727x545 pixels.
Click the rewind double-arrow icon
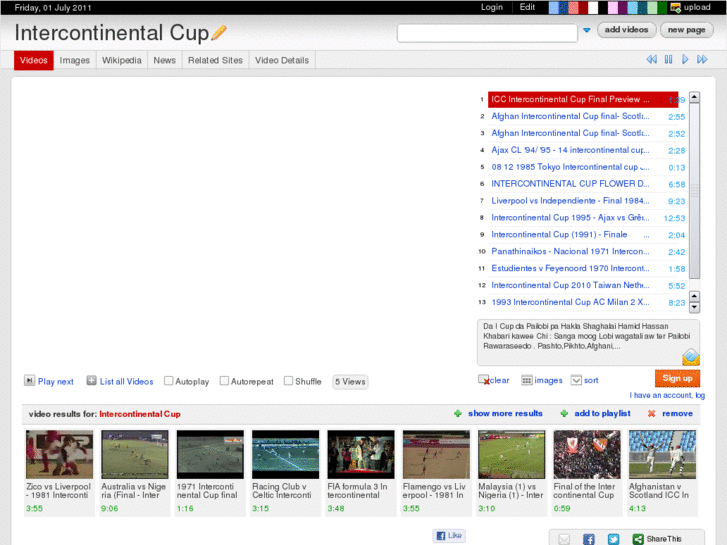point(651,60)
